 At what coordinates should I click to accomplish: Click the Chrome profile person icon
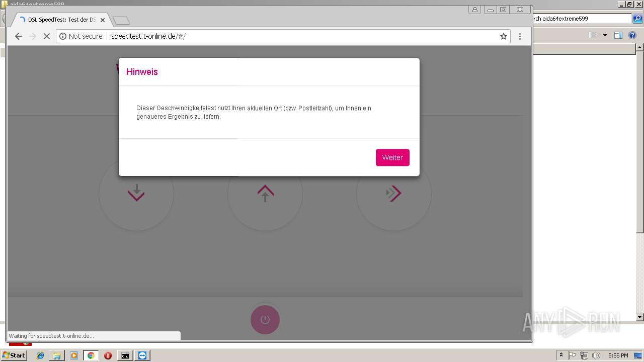click(474, 10)
